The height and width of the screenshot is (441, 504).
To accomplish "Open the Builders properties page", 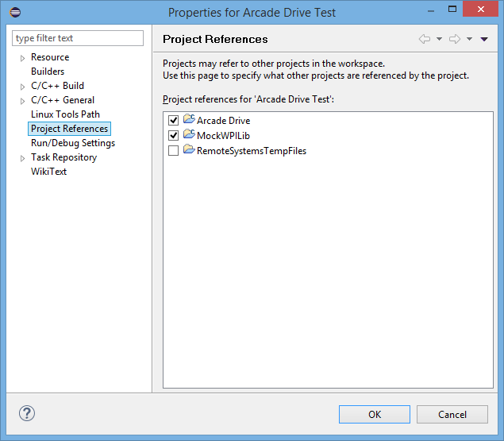I will [48, 72].
